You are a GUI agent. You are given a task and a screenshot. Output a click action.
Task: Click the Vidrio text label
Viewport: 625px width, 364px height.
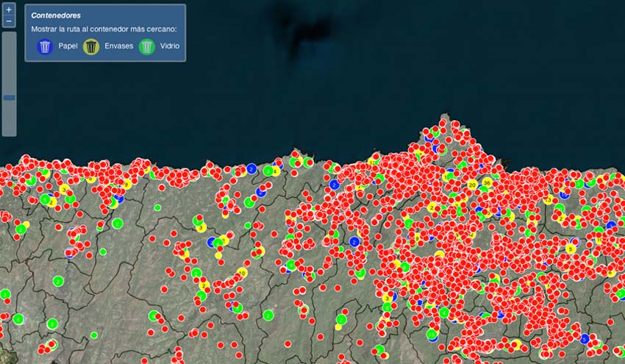point(169,46)
